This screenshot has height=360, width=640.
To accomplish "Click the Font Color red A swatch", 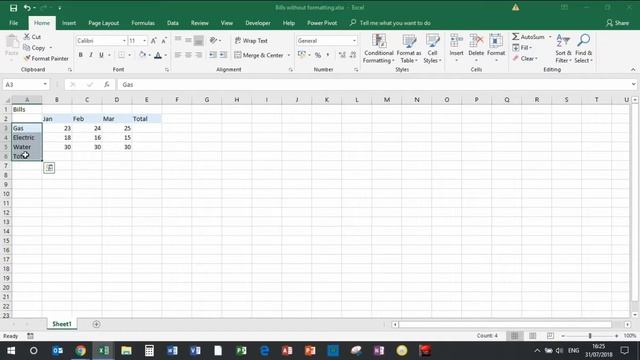I will tap(158, 55).
